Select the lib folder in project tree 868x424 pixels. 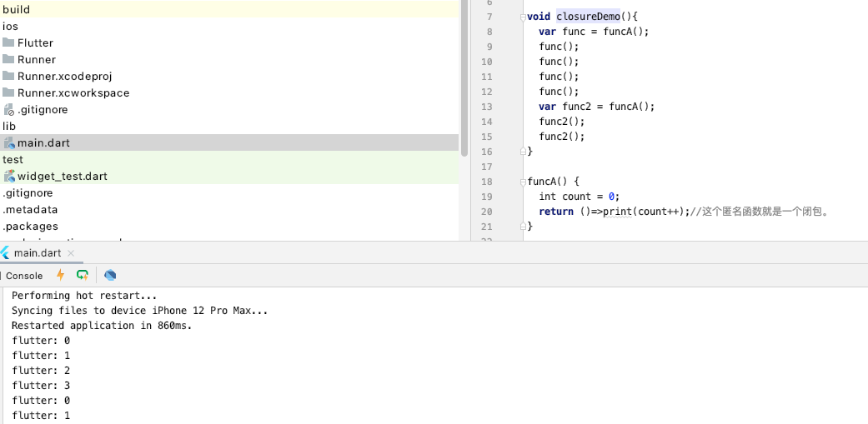(229, 126)
